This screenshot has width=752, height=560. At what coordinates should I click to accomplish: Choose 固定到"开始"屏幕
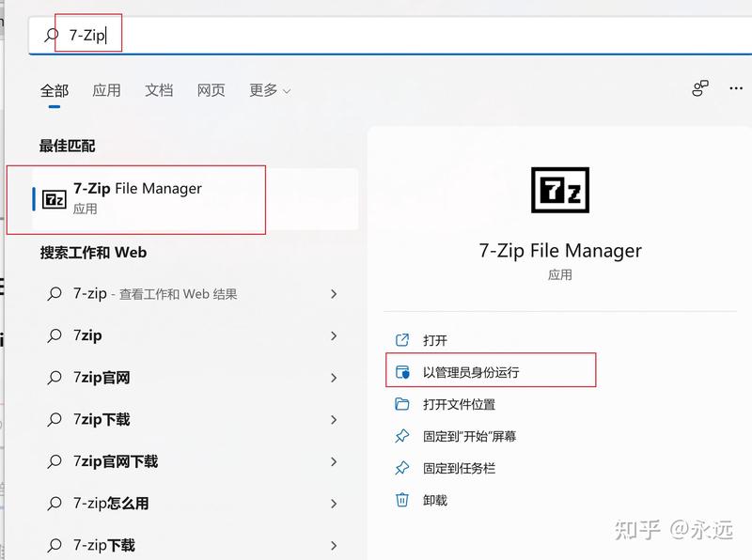469,436
